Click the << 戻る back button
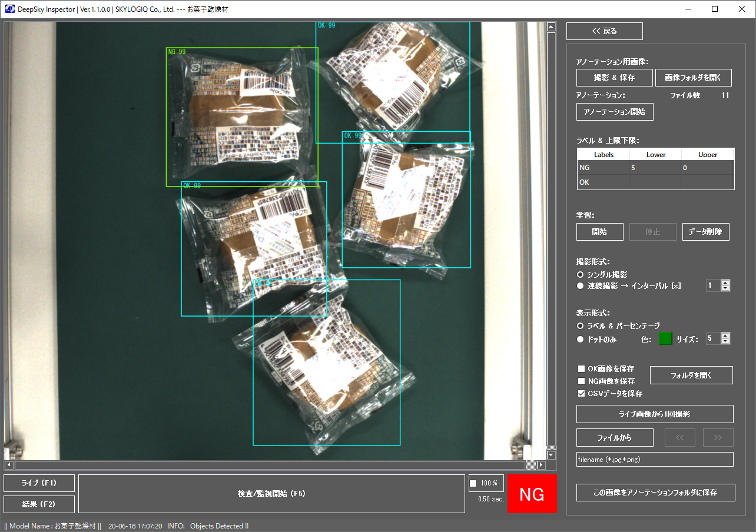Viewport: 756px width, 532px height. 605,31
